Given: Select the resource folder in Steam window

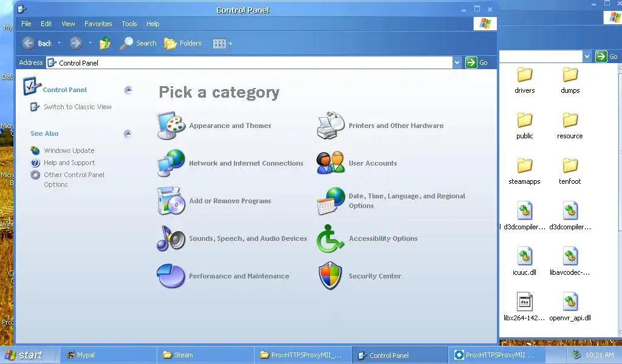Looking at the screenshot, I should click(570, 126).
